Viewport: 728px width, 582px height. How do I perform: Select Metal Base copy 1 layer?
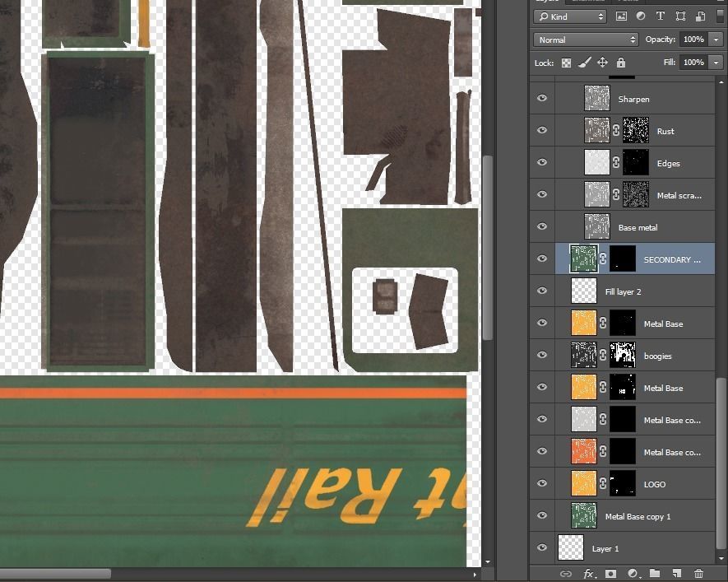(x=635, y=516)
